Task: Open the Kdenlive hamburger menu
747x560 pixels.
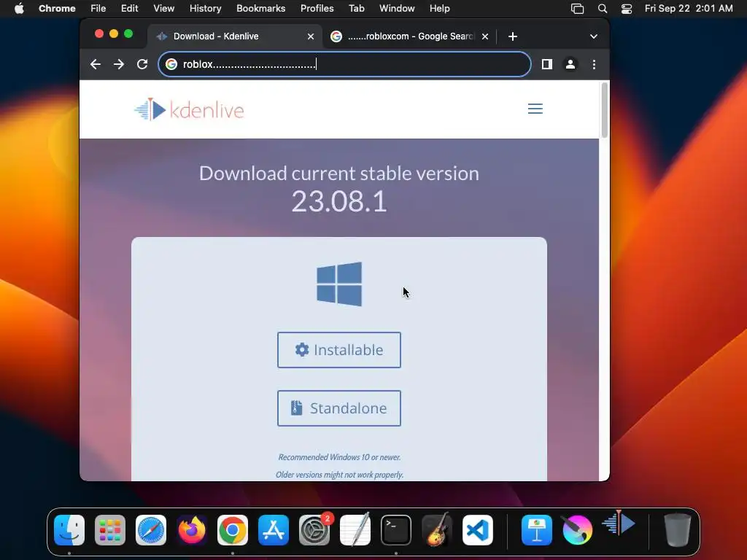Action: (535, 109)
